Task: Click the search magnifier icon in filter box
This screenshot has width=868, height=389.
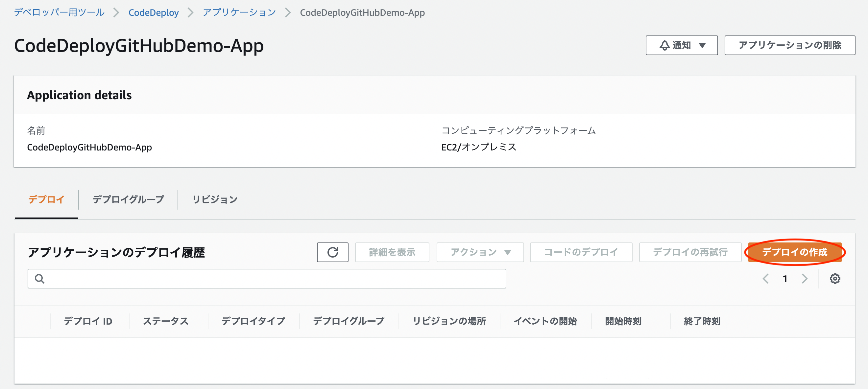Action: [x=39, y=279]
